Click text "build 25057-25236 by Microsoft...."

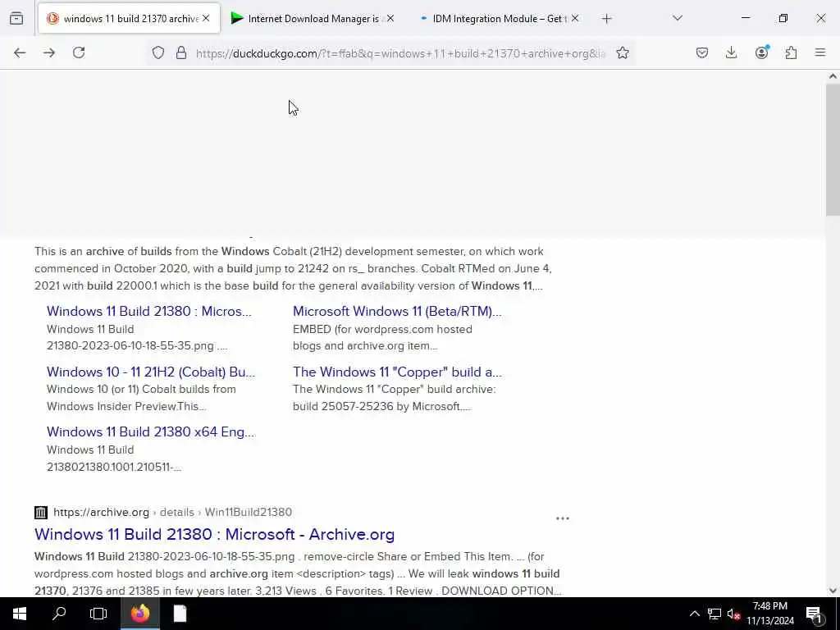pyautogui.click(x=382, y=406)
